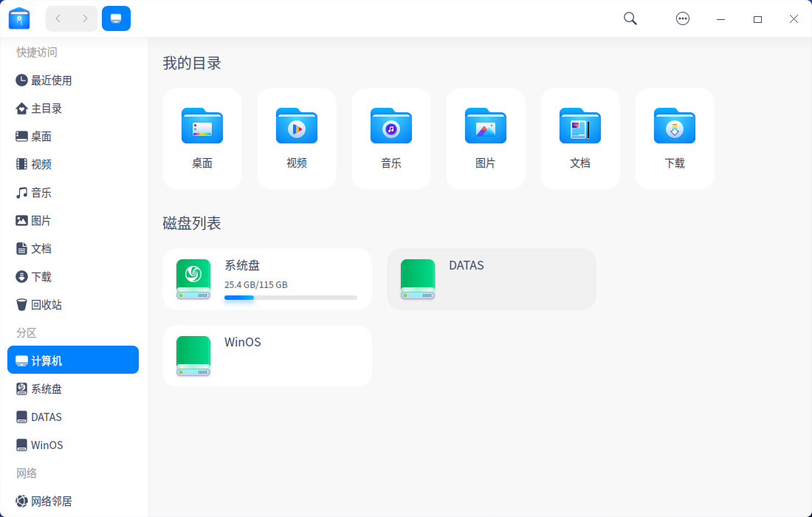Open the 图片 folder icon in 我的目录

coord(486,126)
